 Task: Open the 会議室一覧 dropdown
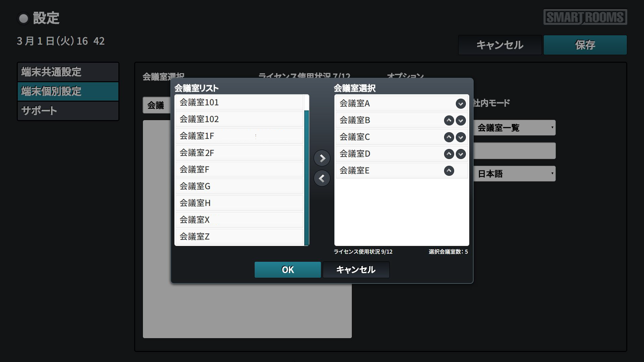tap(514, 128)
